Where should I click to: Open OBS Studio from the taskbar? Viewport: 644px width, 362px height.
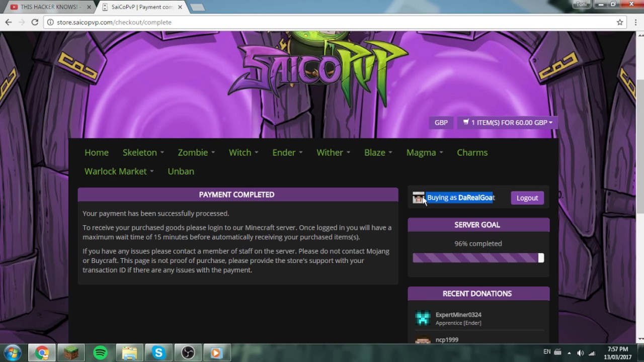(188, 353)
